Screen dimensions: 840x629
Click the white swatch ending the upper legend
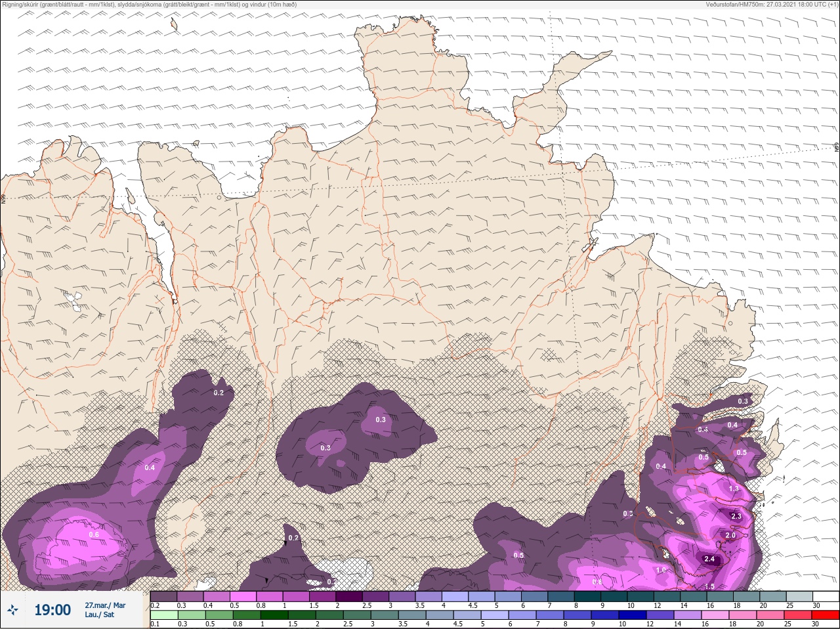825,597
